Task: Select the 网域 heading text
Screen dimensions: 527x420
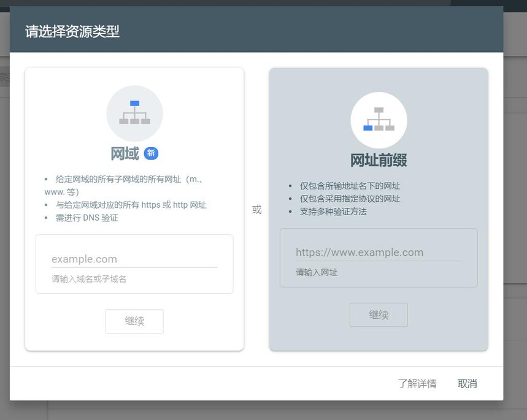Action: 125,153
